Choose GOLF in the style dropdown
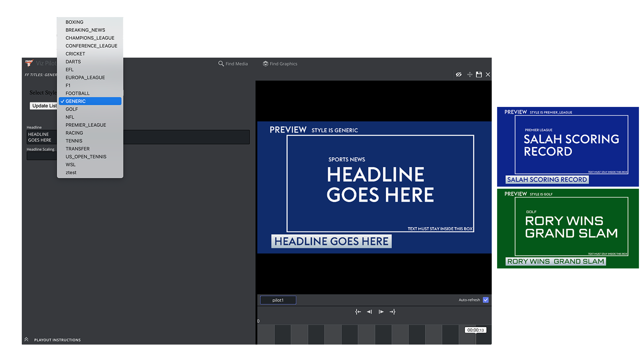Screen dimensions: 644x362 click(x=72, y=109)
